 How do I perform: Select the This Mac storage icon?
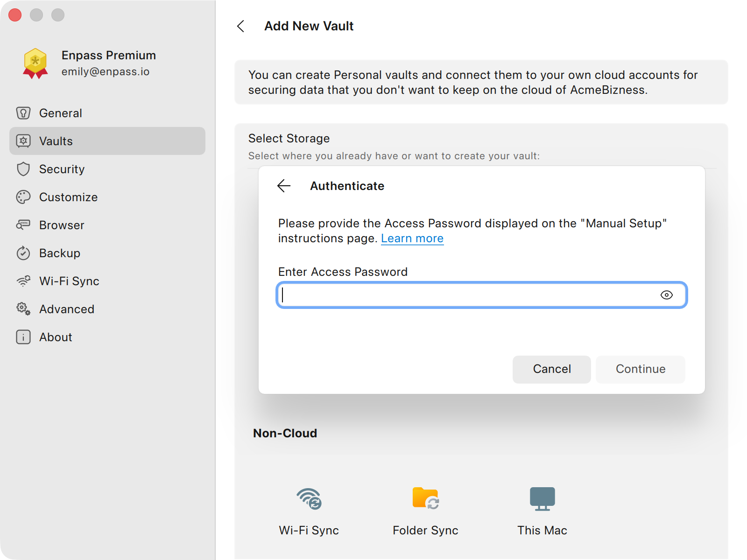543,499
